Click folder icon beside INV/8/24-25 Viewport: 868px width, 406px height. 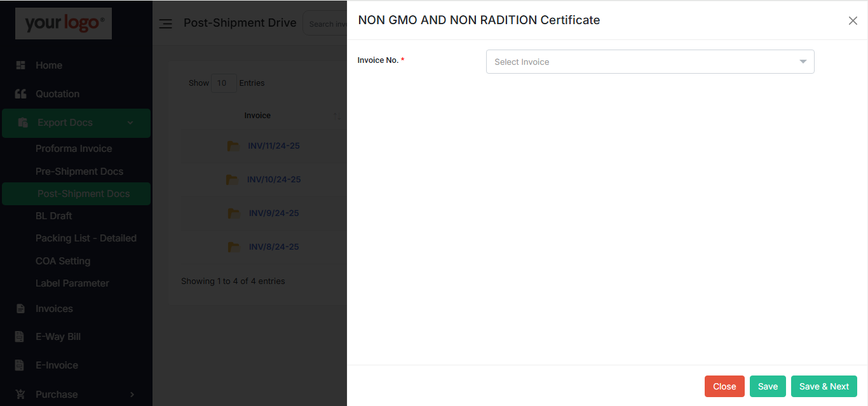[234, 247]
